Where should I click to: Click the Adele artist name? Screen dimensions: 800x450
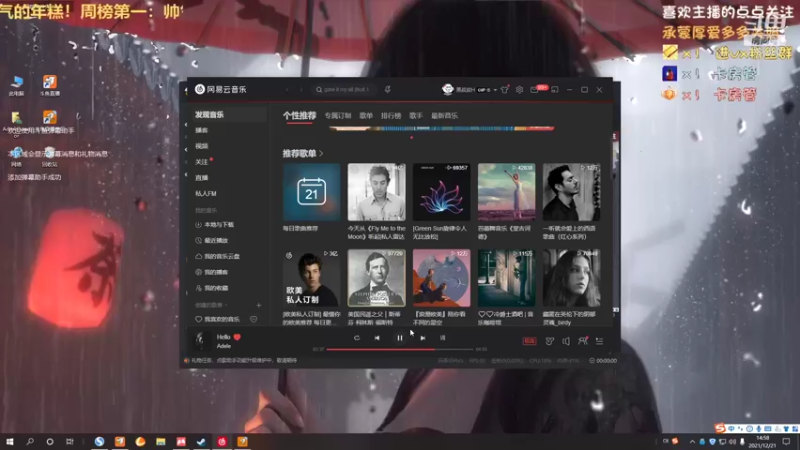click(x=224, y=346)
